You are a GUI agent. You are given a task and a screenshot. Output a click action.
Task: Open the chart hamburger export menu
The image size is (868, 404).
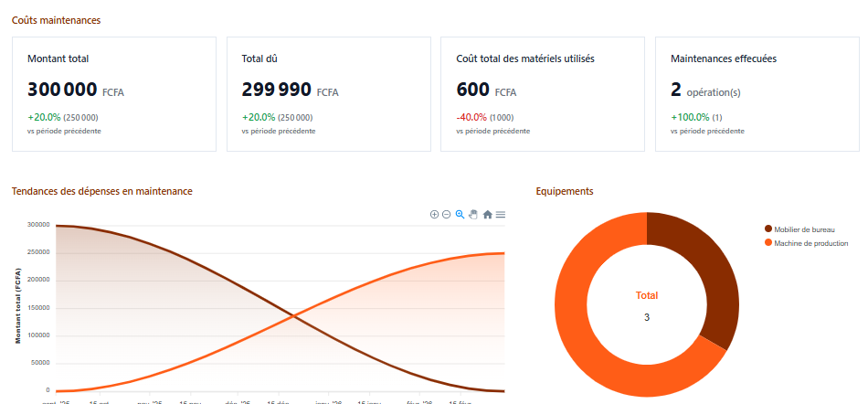point(501,215)
